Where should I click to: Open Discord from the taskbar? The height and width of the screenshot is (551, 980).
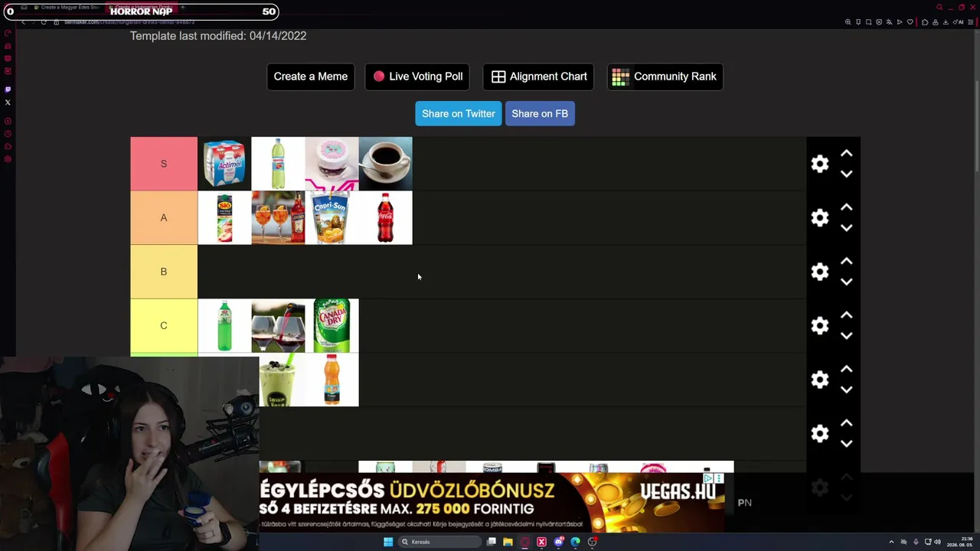558,542
